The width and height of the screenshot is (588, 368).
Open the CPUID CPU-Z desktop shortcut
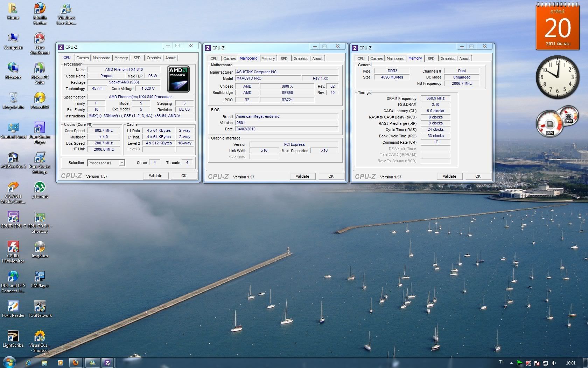(13, 218)
